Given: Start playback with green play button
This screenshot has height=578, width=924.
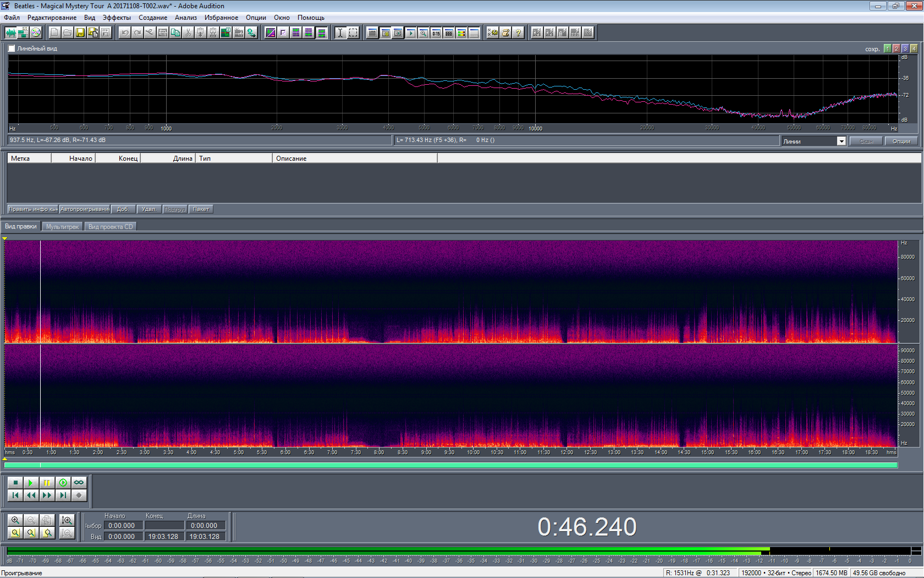Looking at the screenshot, I should click(x=31, y=483).
